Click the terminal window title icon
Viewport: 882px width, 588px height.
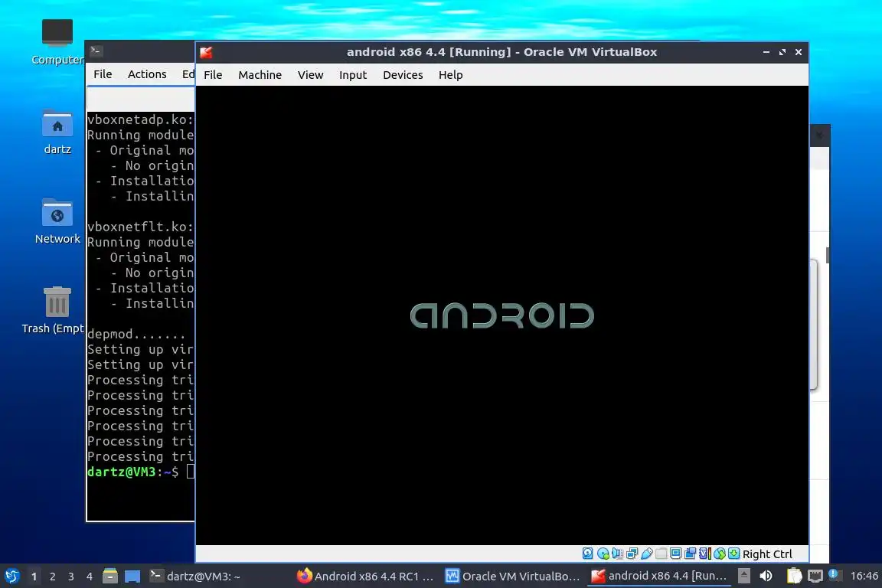[x=96, y=51]
